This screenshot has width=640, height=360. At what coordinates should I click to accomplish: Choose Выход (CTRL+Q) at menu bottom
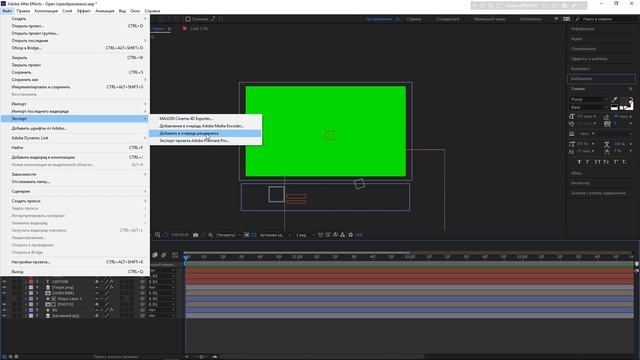75,272
